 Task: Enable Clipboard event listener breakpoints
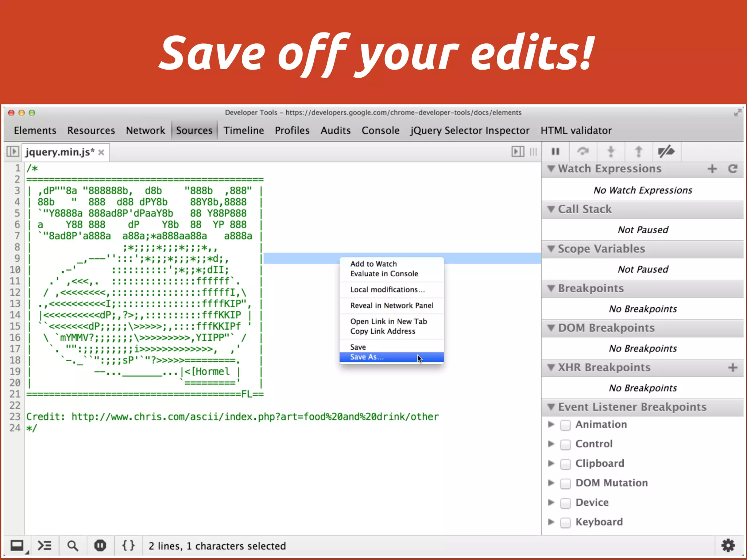pyautogui.click(x=565, y=464)
